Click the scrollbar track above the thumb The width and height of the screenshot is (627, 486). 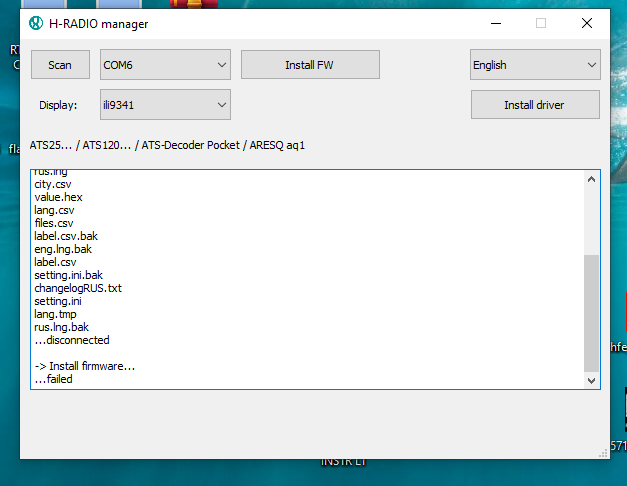[x=591, y=220]
